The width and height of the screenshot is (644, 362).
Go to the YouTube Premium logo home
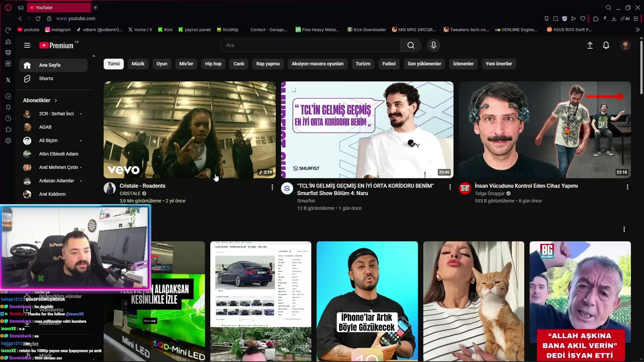56,45
